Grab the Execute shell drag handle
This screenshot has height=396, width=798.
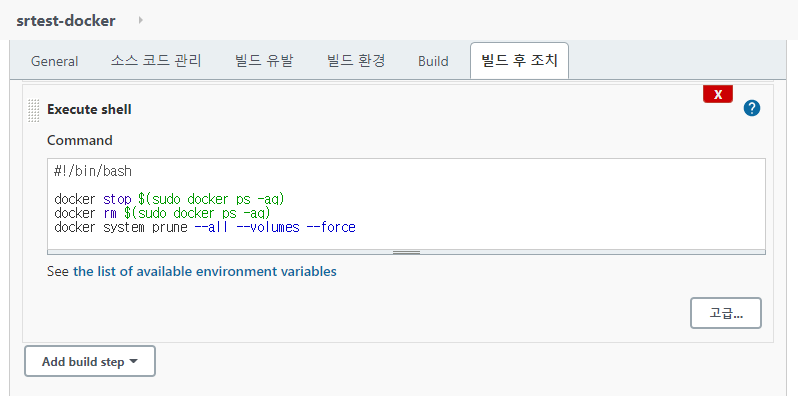(34, 110)
